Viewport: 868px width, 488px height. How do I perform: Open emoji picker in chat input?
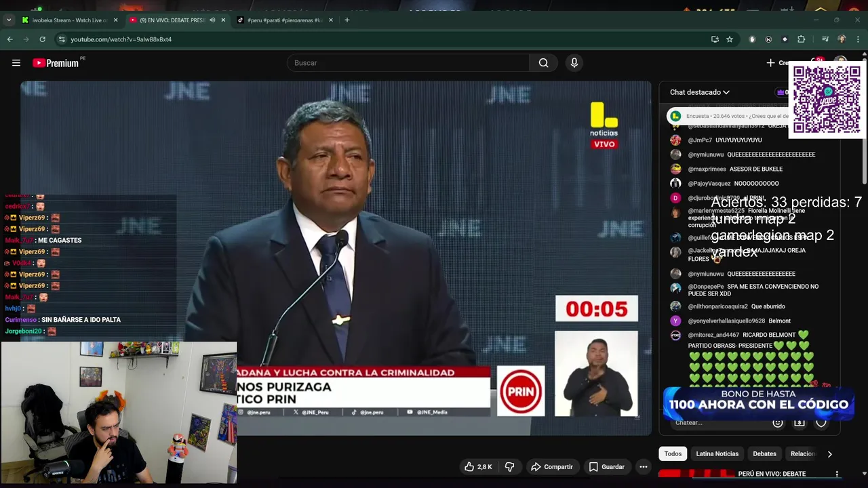[778, 423]
